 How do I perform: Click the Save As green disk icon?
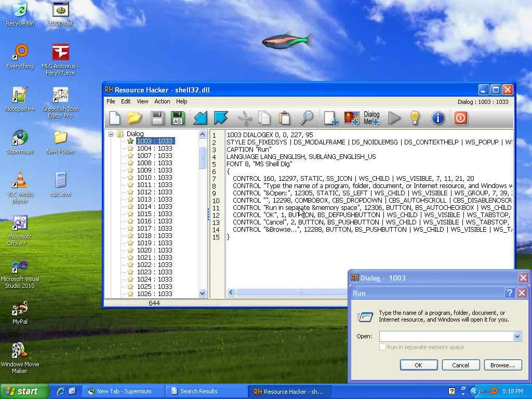point(178,118)
